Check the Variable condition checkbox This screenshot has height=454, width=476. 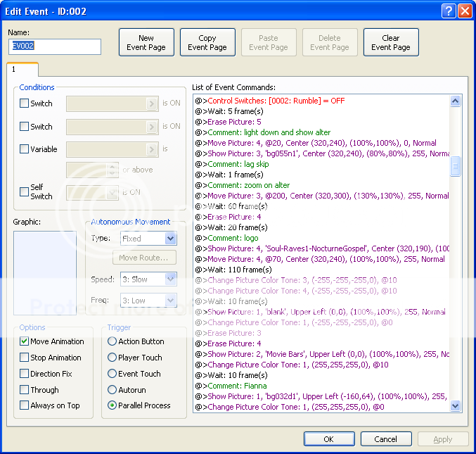coord(25,149)
